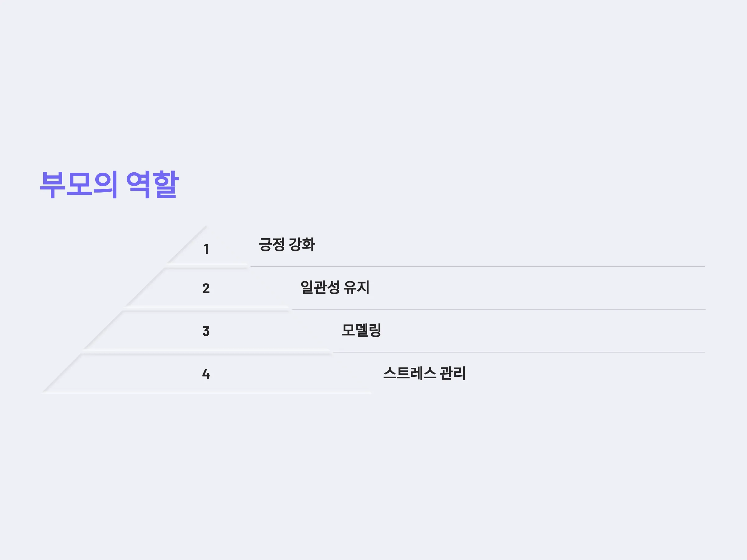Click the number 1 in the pyramid

[206, 250]
